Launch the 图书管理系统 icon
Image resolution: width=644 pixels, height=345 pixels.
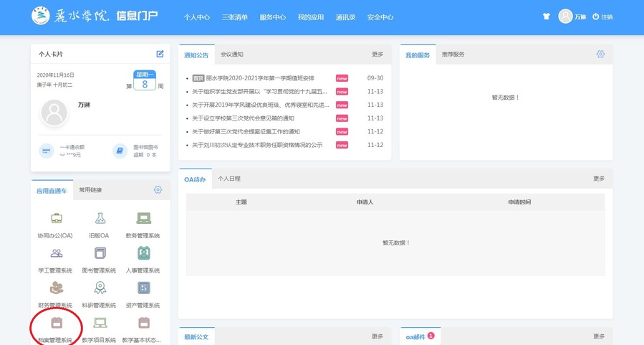tap(100, 253)
